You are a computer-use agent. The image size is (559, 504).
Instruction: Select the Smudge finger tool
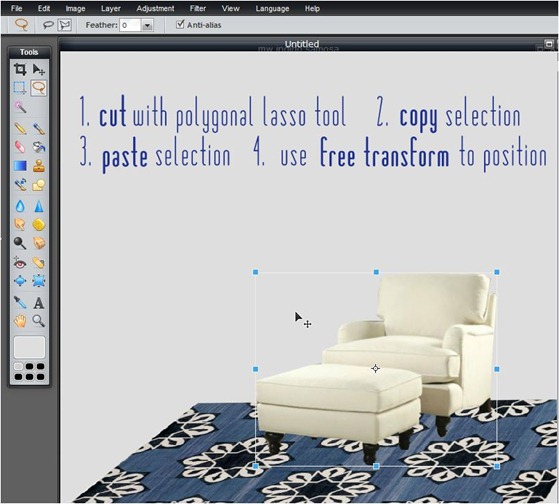click(20, 225)
